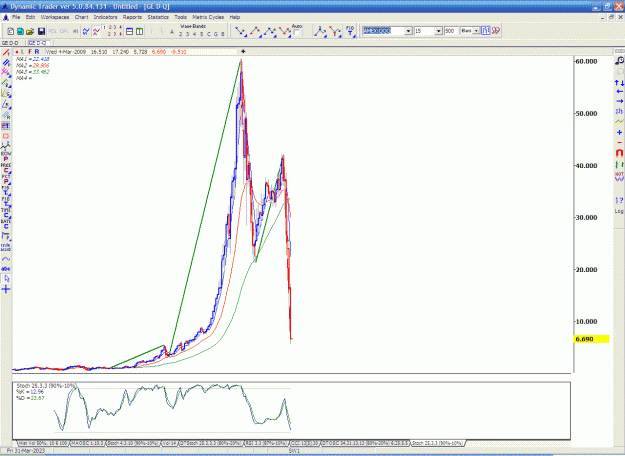Select the MAOSC indicator tab
This screenshot has width=625, height=456.
[x=87, y=443]
